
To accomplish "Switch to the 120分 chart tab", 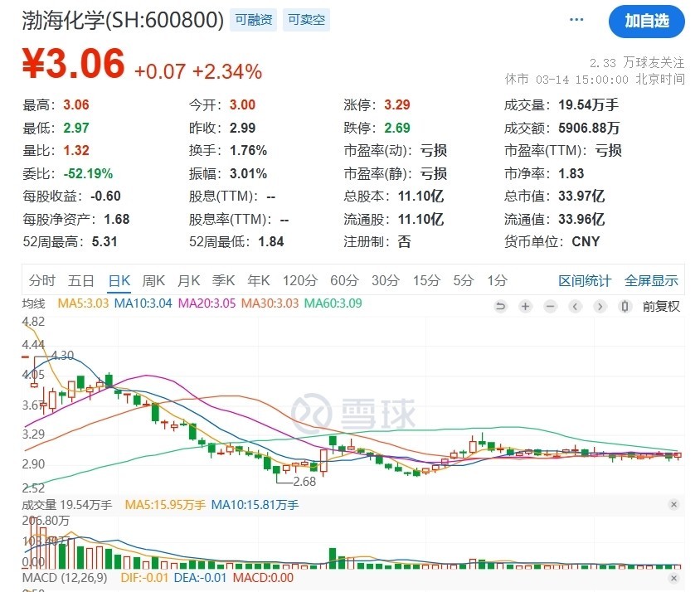I will (300, 281).
